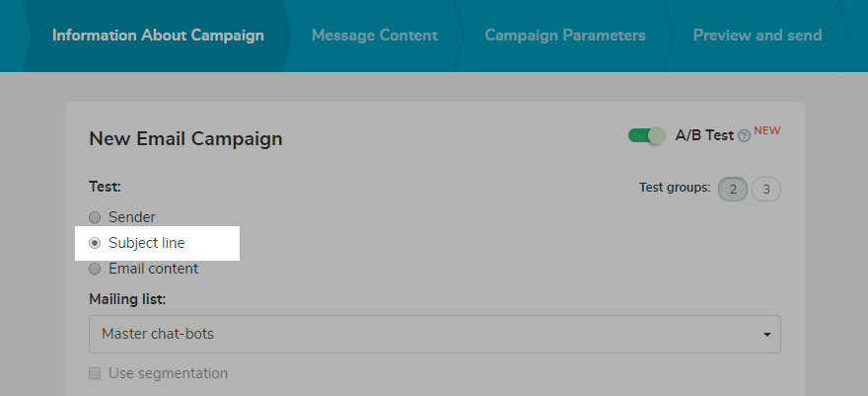Set test groups to 3
This screenshot has height=396, width=868.
tap(766, 189)
